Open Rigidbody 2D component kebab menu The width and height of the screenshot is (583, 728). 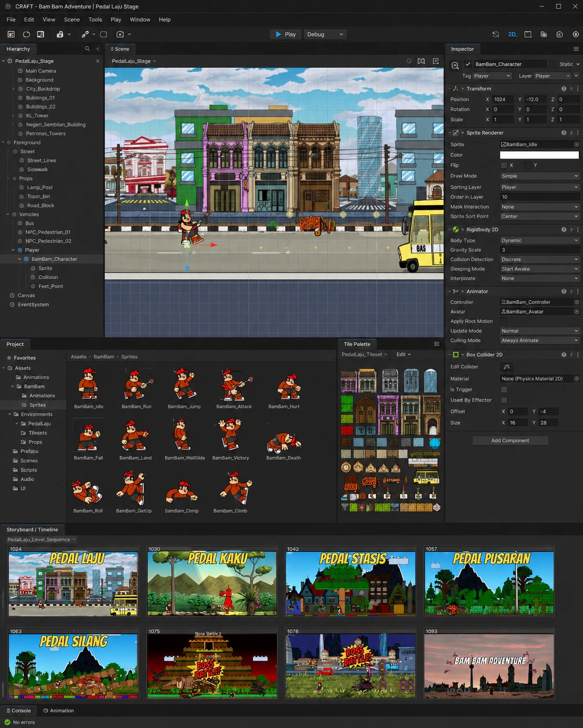(x=578, y=230)
